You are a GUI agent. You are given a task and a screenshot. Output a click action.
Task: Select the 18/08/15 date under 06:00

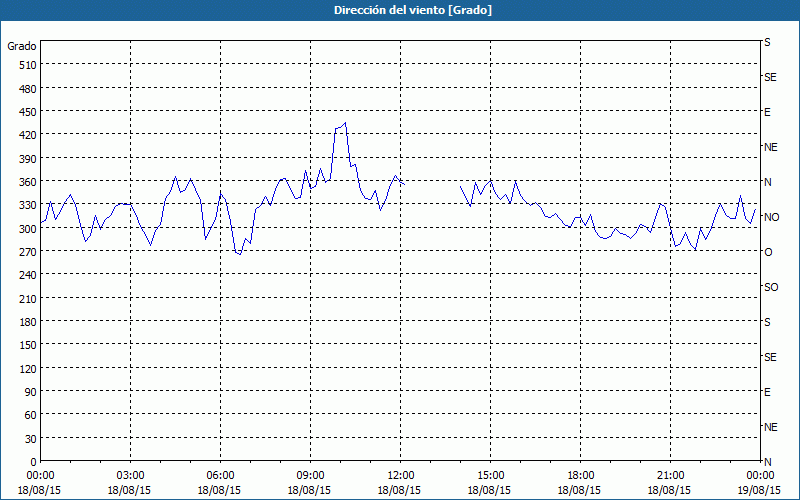point(219,490)
